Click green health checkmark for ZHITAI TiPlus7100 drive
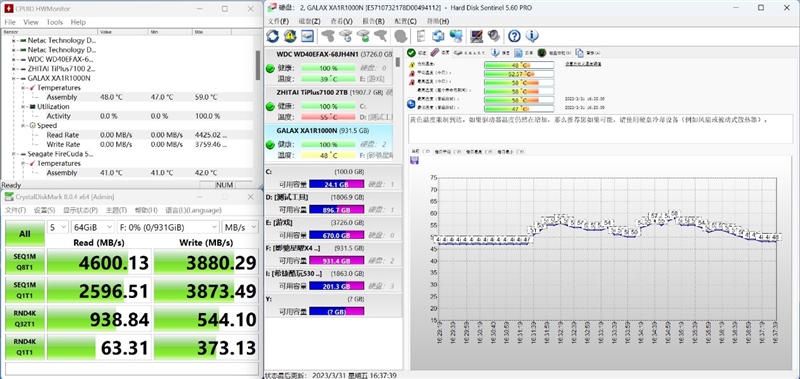The image size is (800, 379). [270, 107]
